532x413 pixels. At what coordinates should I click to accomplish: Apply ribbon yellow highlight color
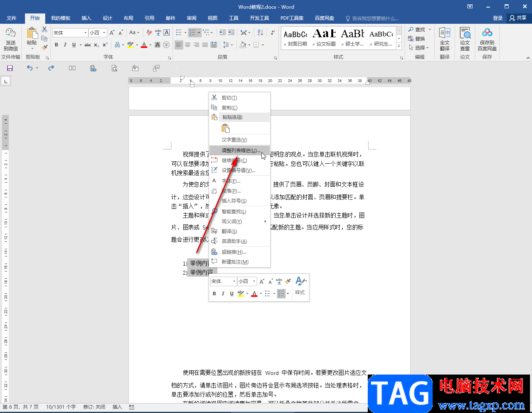(x=131, y=45)
